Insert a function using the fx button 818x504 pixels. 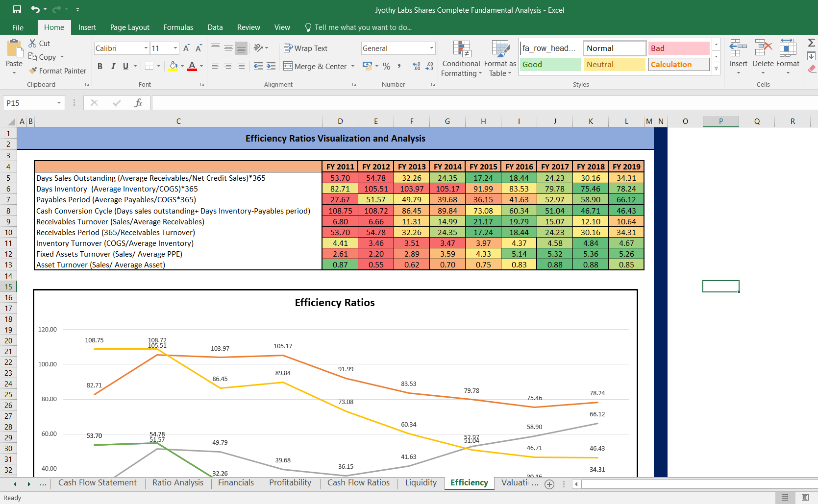(138, 103)
